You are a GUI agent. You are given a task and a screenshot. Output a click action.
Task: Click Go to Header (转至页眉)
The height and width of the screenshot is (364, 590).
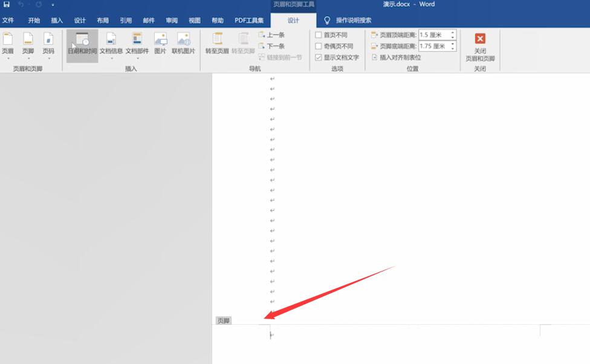point(217,44)
